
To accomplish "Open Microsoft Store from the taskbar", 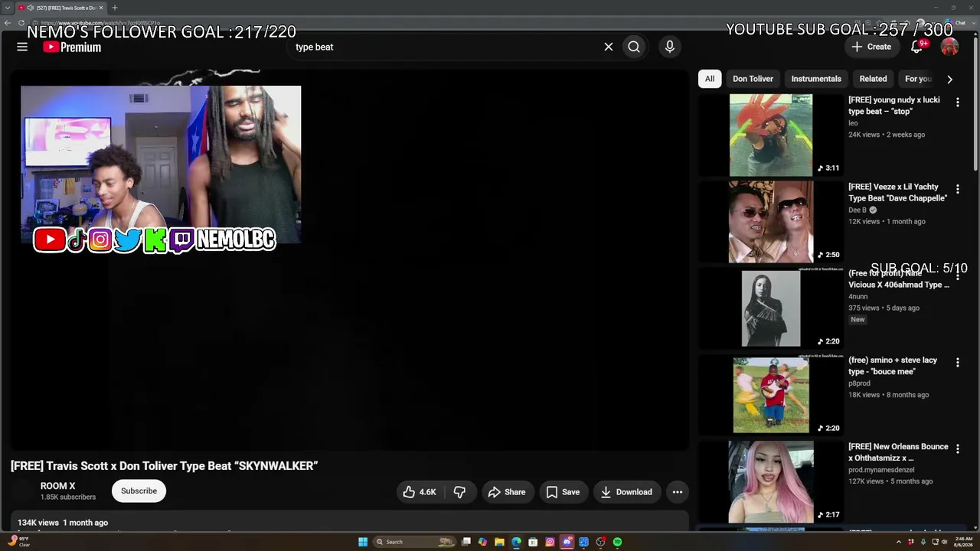I will pyautogui.click(x=533, y=542).
